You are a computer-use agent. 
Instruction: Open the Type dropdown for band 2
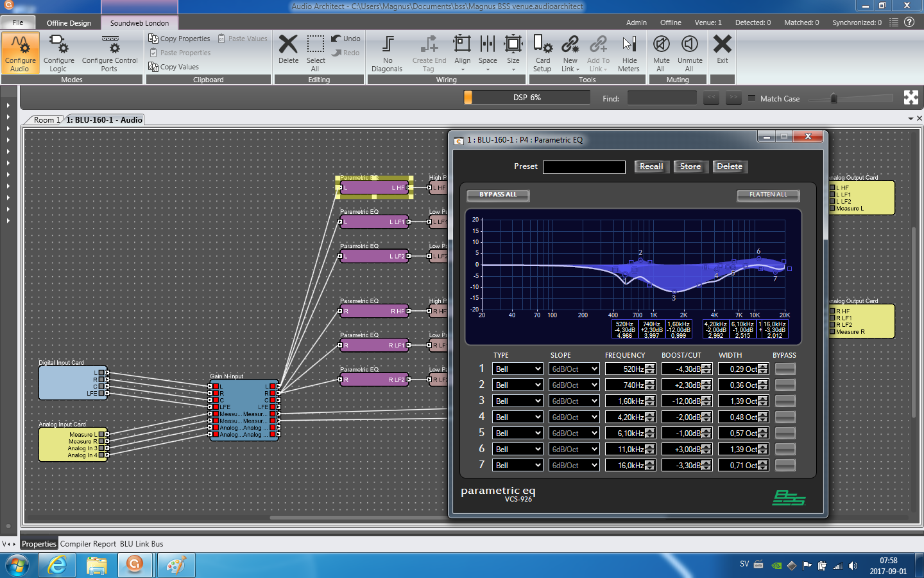point(517,385)
